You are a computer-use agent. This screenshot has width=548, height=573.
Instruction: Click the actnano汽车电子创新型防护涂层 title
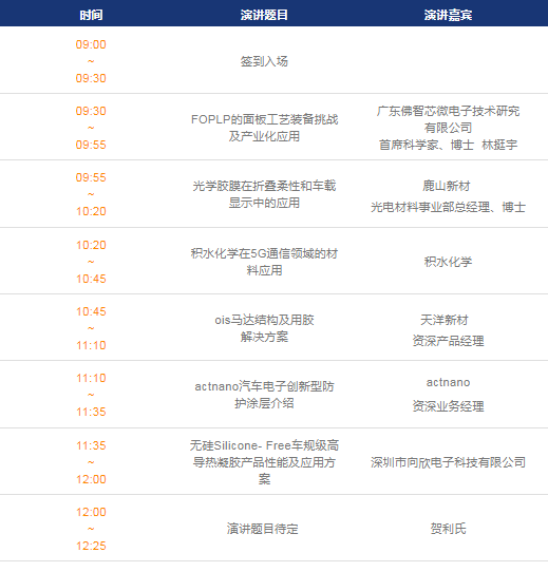click(264, 395)
